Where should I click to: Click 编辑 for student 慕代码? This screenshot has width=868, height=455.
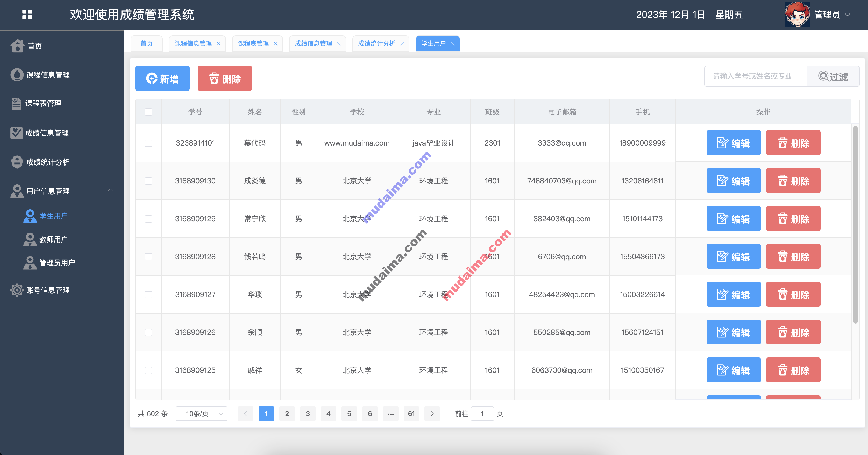[x=733, y=143]
